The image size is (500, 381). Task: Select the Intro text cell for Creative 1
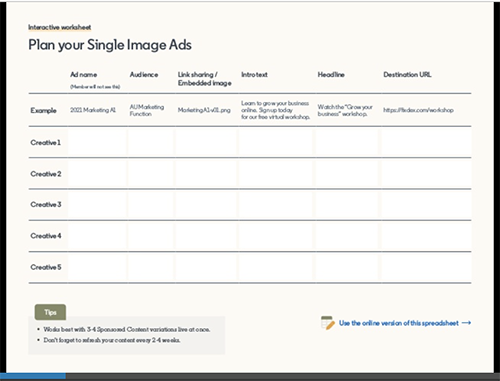[277, 143]
